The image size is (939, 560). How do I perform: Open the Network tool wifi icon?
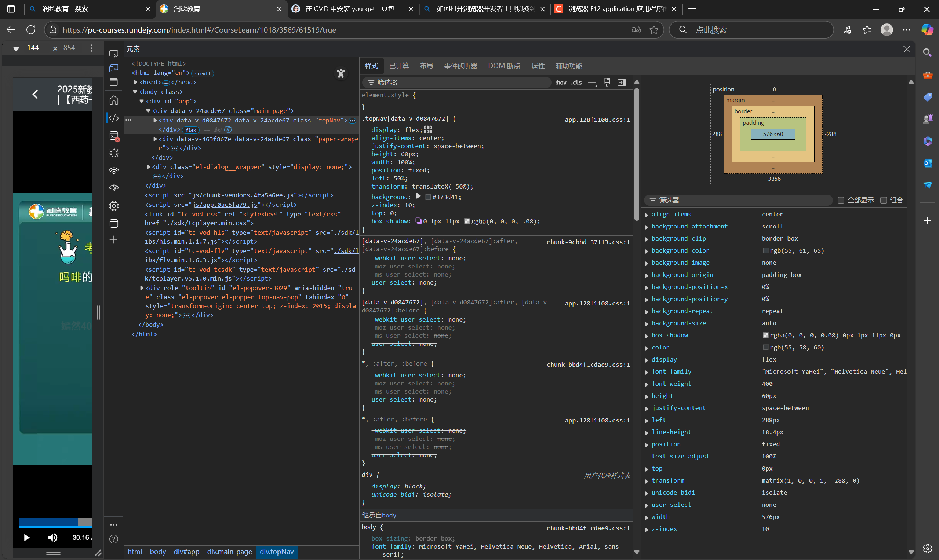114,171
